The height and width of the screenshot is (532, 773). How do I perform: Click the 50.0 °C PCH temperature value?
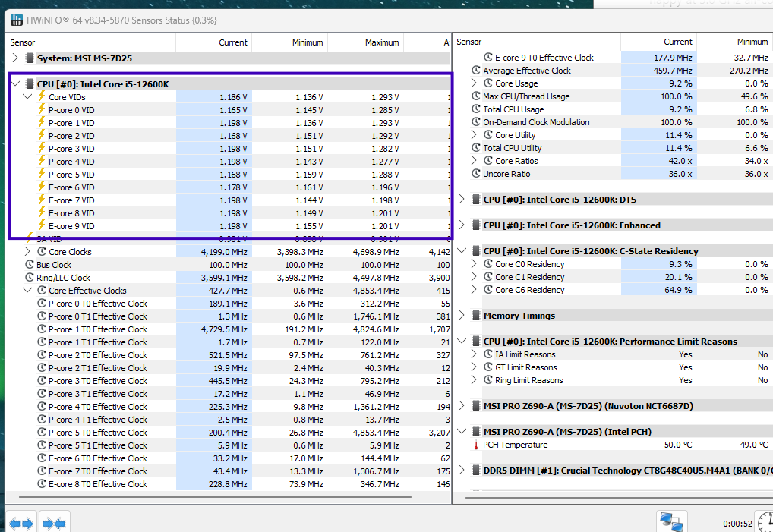pos(678,445)
